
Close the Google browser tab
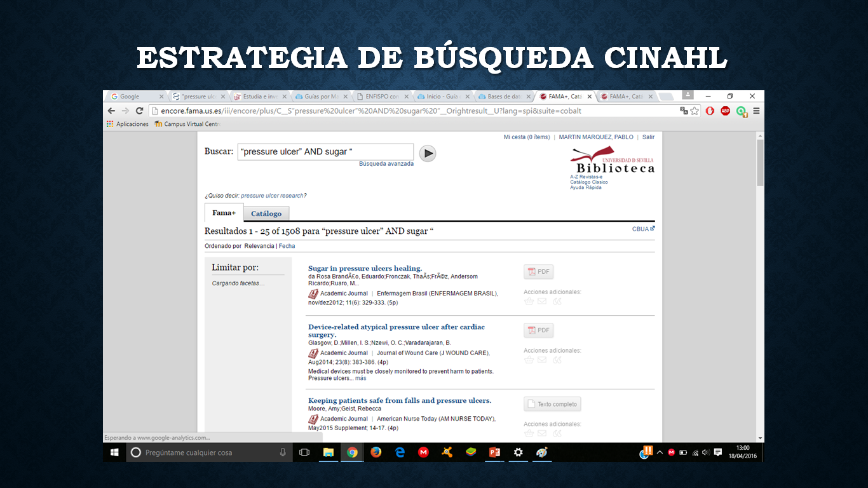(161, 97)
